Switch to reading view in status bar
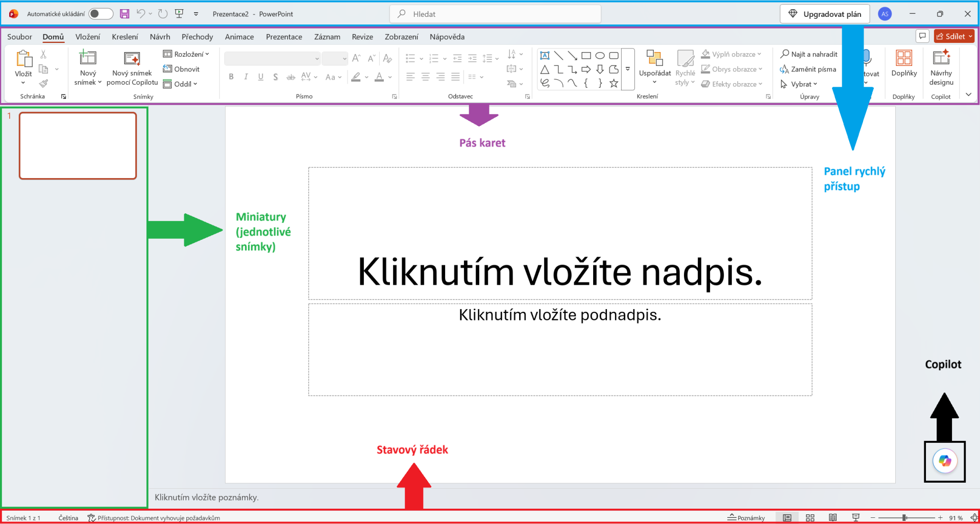This screenshot has height=524, width=980. pos(832,517)
